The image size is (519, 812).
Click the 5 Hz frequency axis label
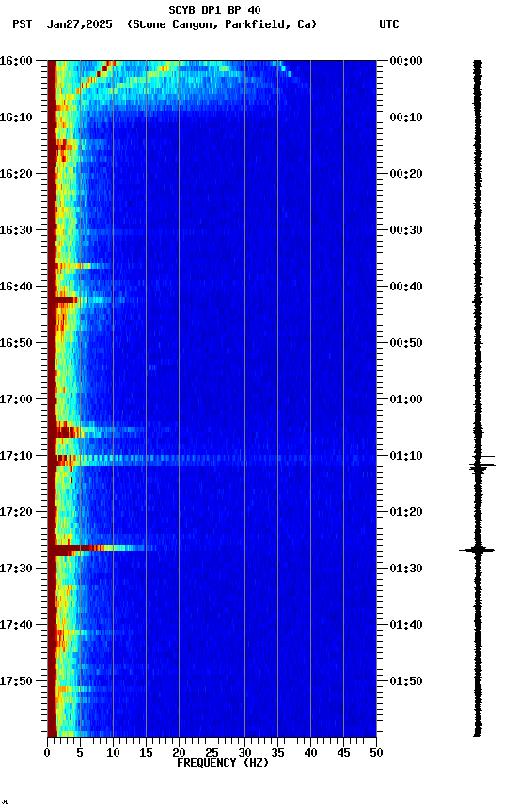pos(80,753)
